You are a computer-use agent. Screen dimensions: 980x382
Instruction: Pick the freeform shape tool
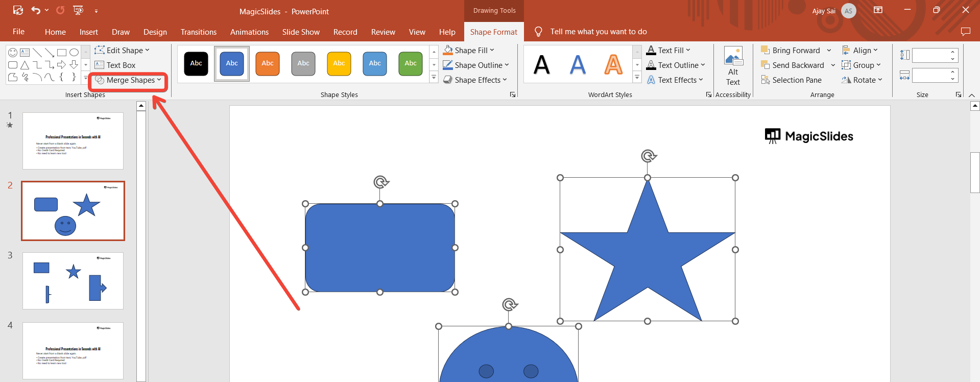(x=13, y=77)
